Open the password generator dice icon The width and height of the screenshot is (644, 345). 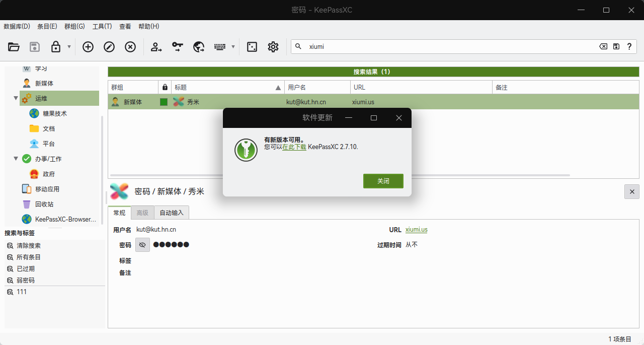tap(252, 47)
